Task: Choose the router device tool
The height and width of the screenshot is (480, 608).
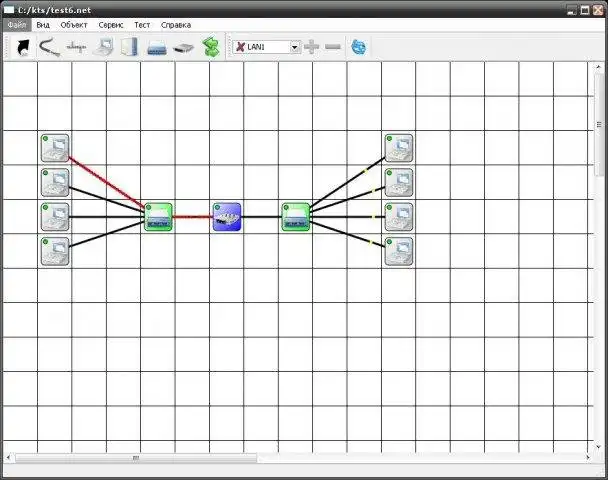Action: click(x=183, y=48)
